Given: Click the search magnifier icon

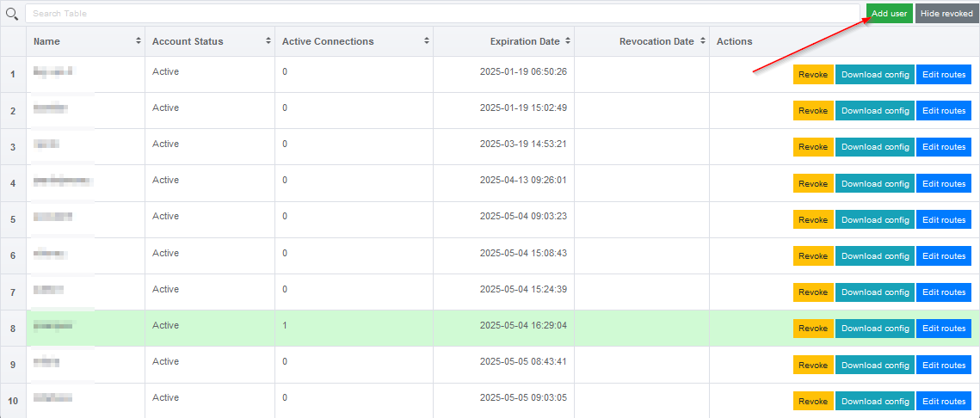Looking at the screenshot, I should (x=12, y=14).
